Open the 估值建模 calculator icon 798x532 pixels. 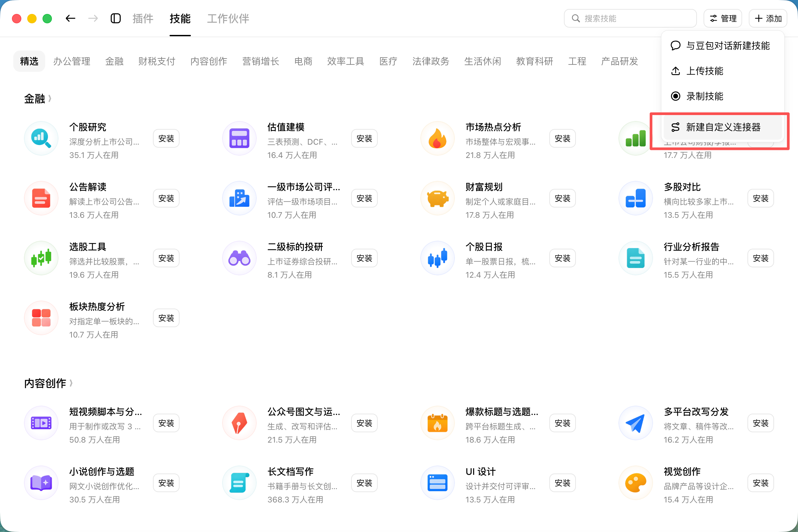239,138
